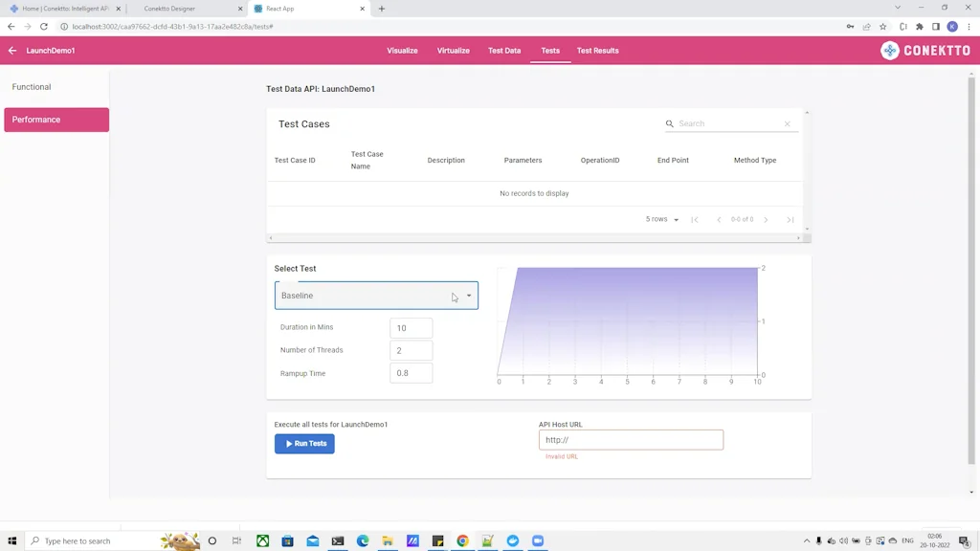The image size is (980, 551).
Task: Click the Conektto logo in the header
Action: click(x=924, y=49)
